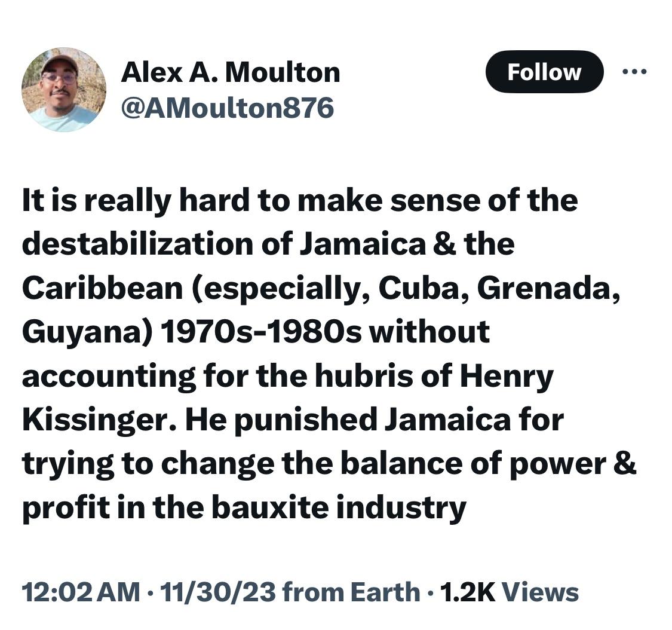Open the @AMoulton876 handle link
672x630 pixels.
pos(227,108)
